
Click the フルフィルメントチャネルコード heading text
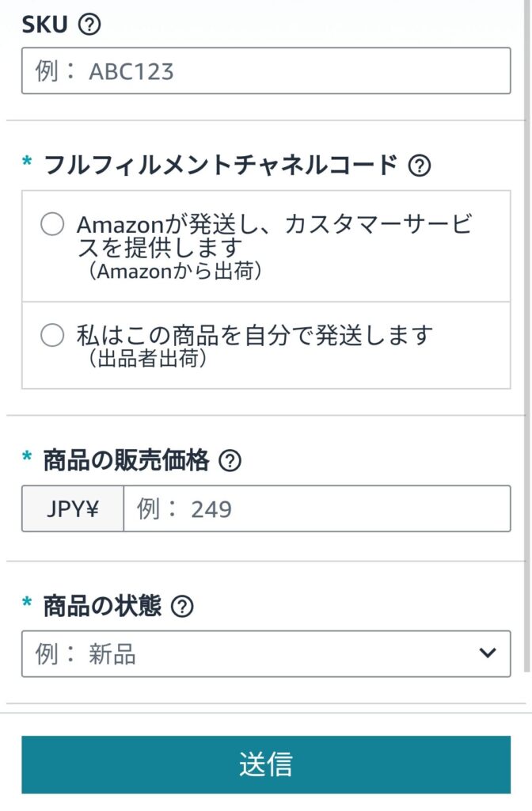221,166
